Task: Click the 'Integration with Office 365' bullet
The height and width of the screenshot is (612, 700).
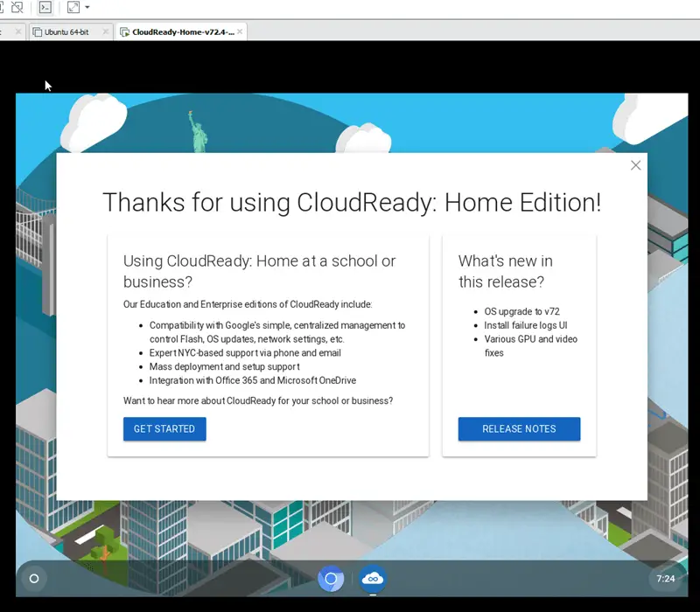Action: coord(253,380)
